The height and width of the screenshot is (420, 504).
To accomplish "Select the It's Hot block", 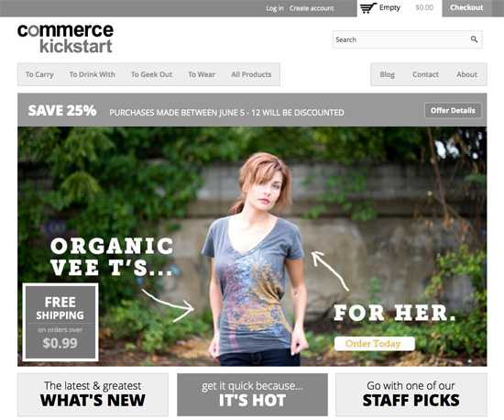I will click(252, 394).
